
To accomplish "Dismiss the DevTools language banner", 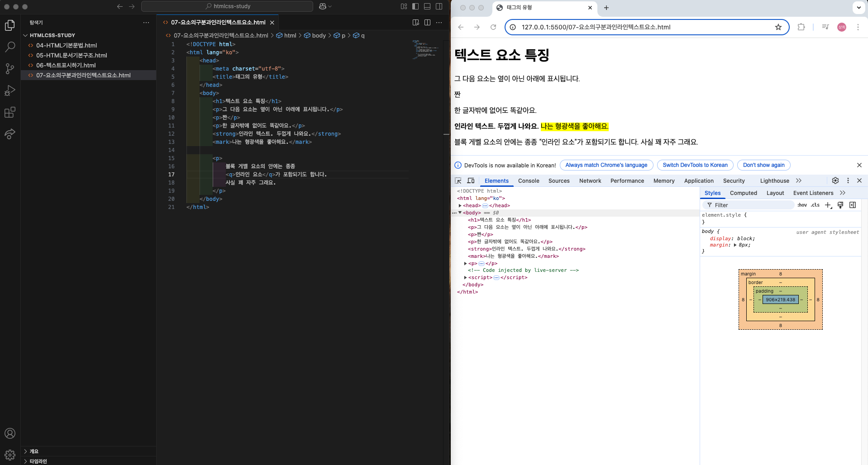I will [x=859, y=165].
